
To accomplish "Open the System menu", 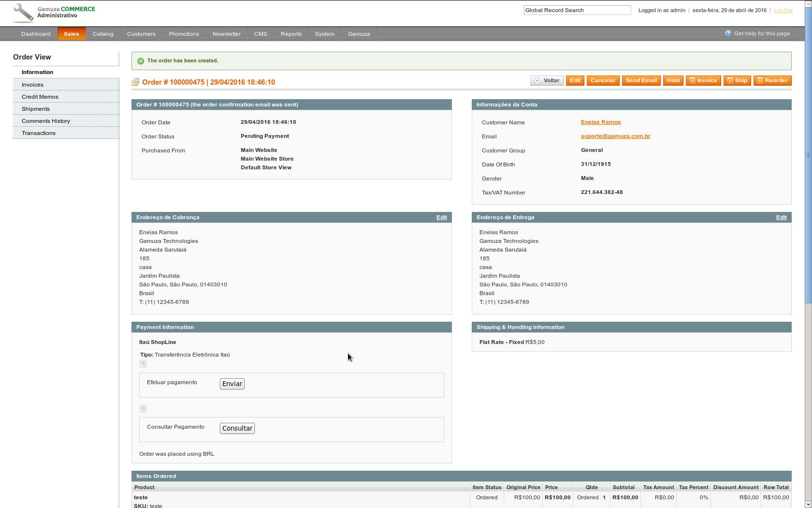I will click(325, 34).
